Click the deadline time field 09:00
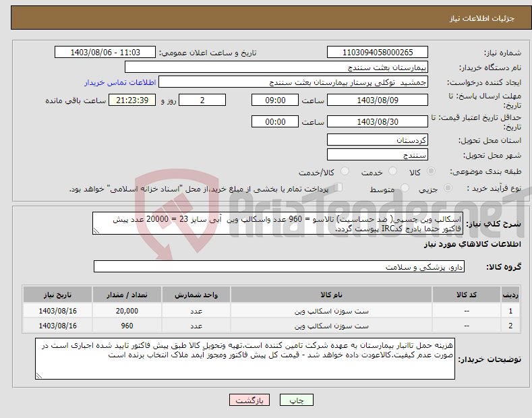The image size is (532, 418). click(275, 100)
